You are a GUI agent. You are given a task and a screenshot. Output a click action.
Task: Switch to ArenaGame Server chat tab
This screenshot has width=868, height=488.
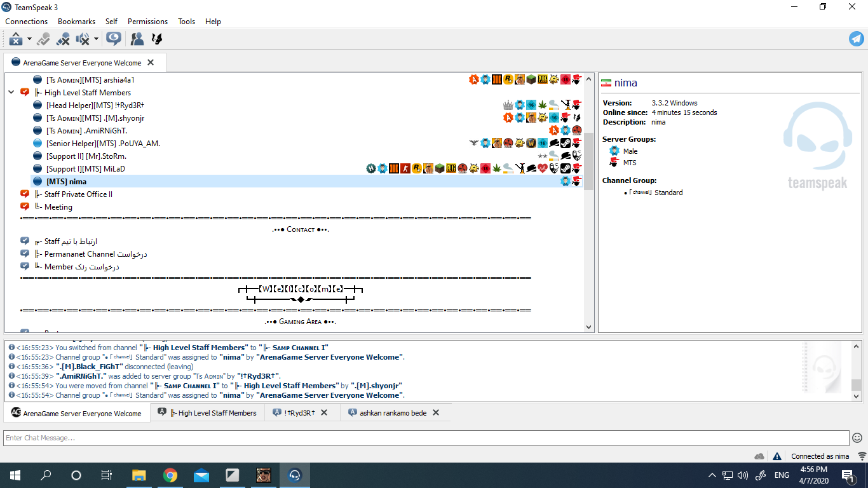(x=77, y=413)
